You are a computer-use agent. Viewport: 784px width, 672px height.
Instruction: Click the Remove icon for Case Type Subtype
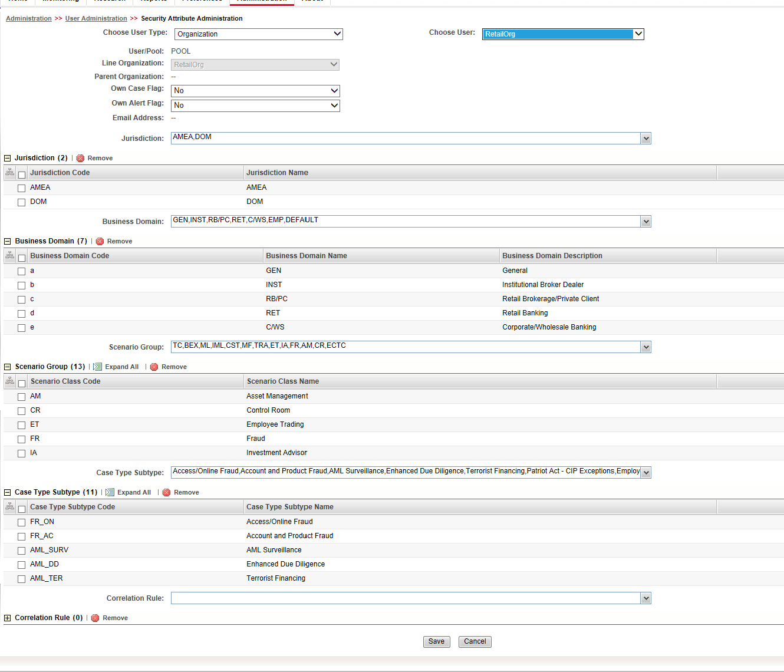167,492
